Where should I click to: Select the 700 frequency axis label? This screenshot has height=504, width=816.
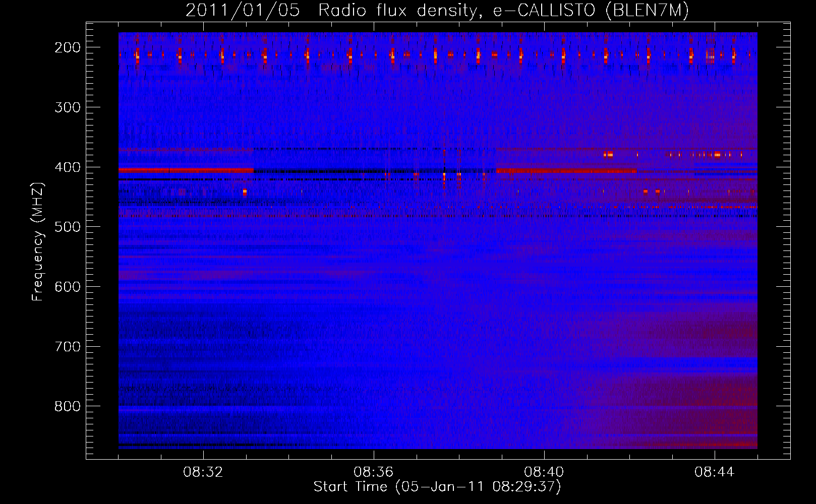point(68,347)
